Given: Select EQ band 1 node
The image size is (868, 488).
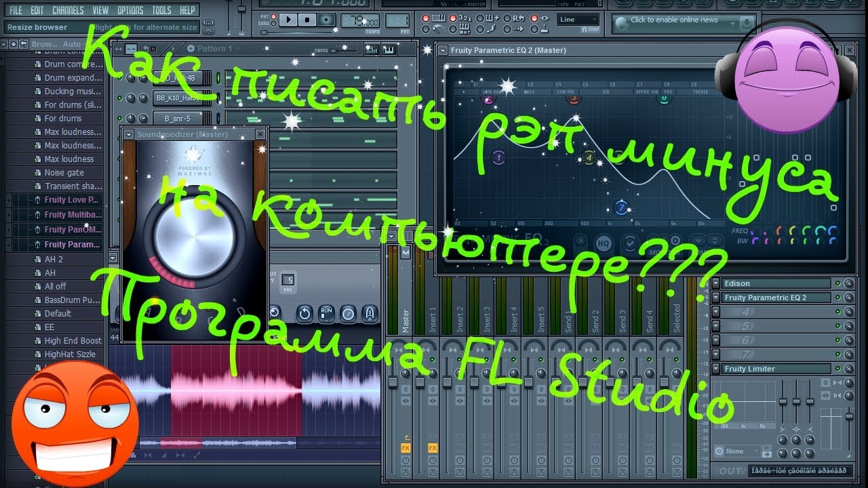Looking at the screenshot, I should tap(498, 158).
